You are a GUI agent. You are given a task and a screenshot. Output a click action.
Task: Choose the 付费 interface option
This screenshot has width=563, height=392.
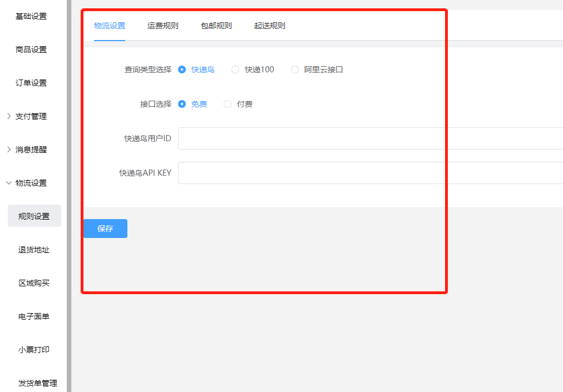click(x=228, y=104)
